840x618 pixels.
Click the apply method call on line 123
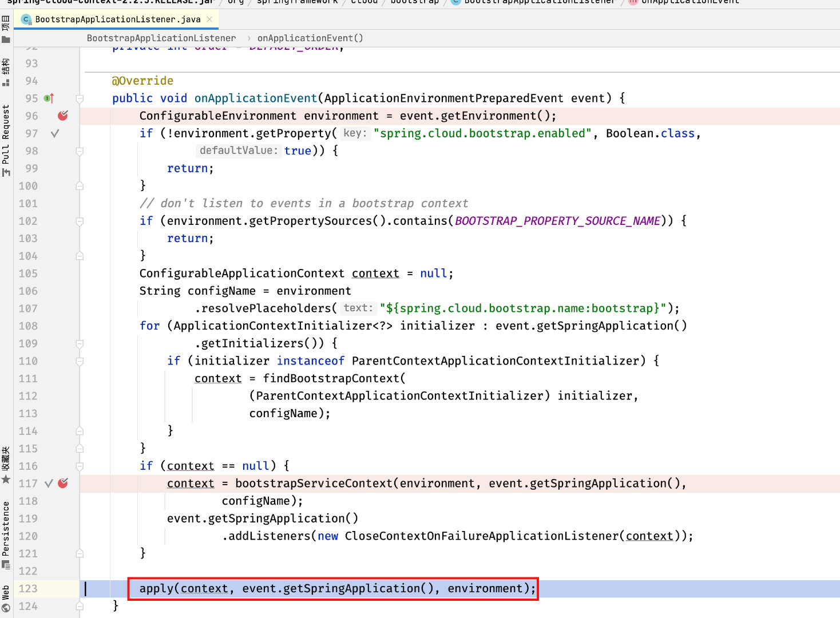pos(156,588)
